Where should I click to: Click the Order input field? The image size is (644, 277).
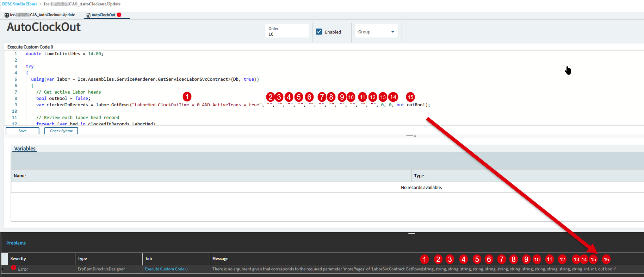(x=287, y=31)
